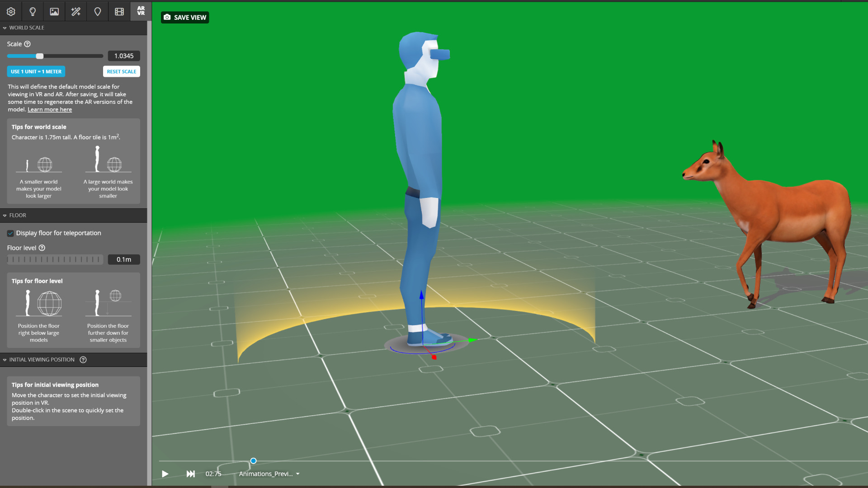Screen dimensions: 868x488
Task: Open the Animation film strip tab
Action: [119, 12]
